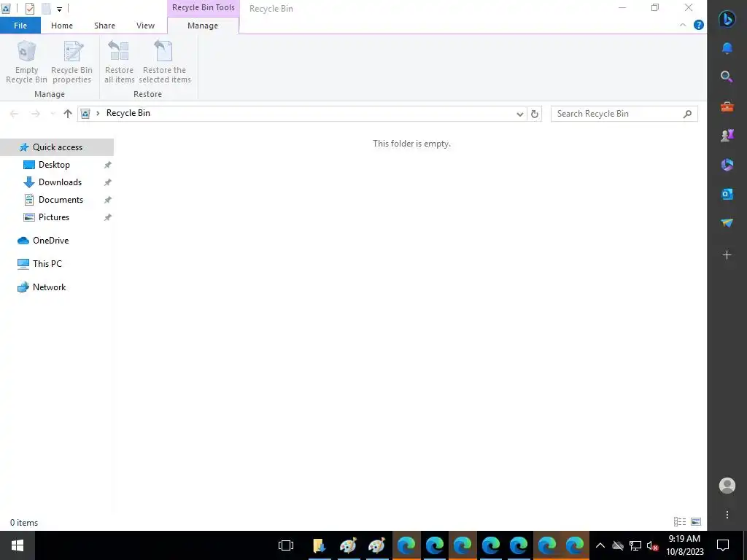Click Restore the selected items
Screen dimensions: 747x560
pyautogui.click(x=164, y=62)
